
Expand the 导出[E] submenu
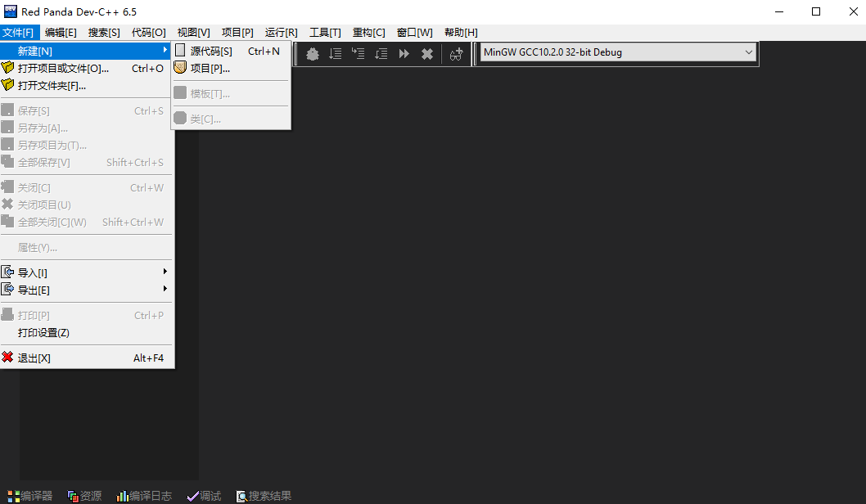pyautogui.click(x=33, y=290)
